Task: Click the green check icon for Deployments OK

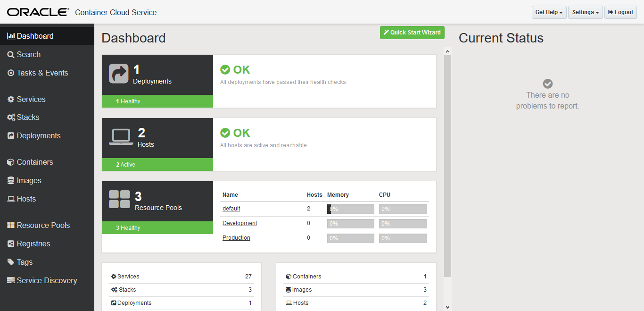Action: click(225, 70)
